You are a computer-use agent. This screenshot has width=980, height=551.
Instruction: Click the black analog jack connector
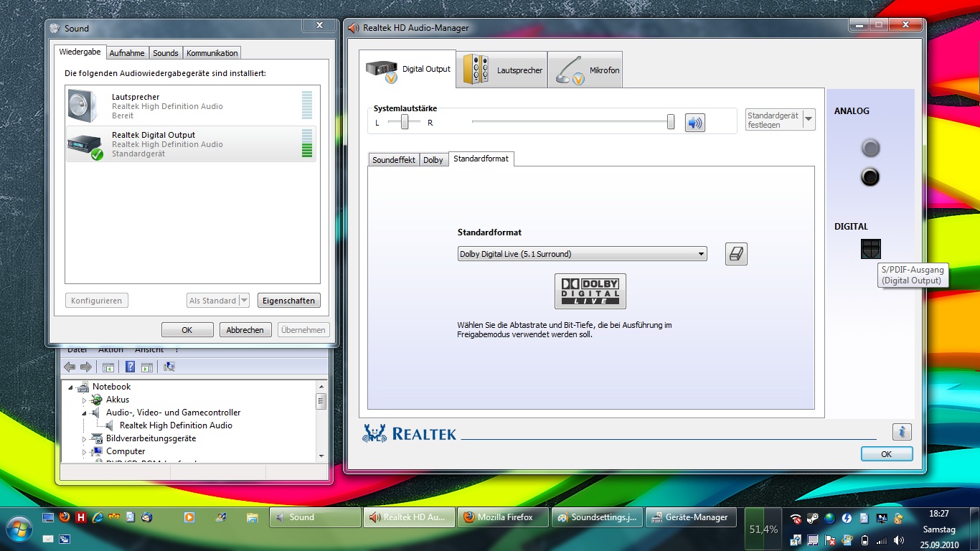pyautogui.click(x=870, y=176)
